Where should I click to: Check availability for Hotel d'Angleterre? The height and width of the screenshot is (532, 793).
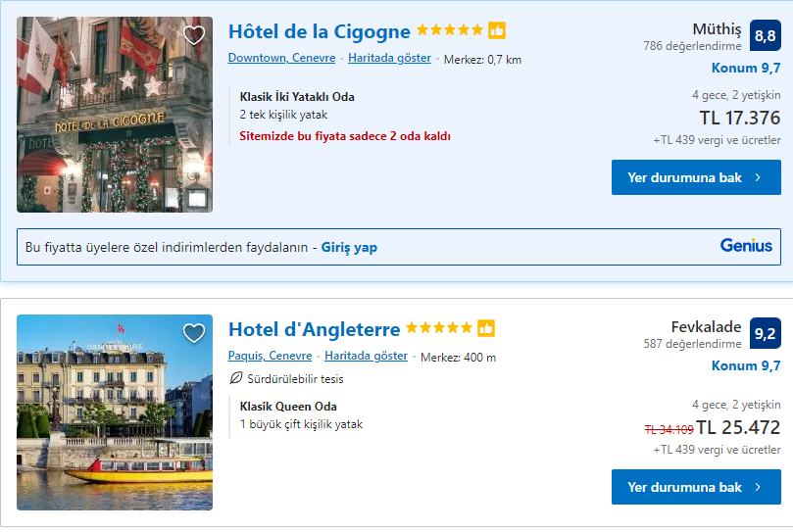tap(695, 487)
